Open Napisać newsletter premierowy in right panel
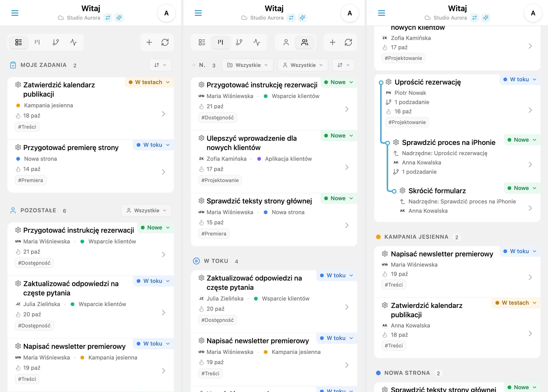This screenshot has height=392, width=548. coord(457,272)
